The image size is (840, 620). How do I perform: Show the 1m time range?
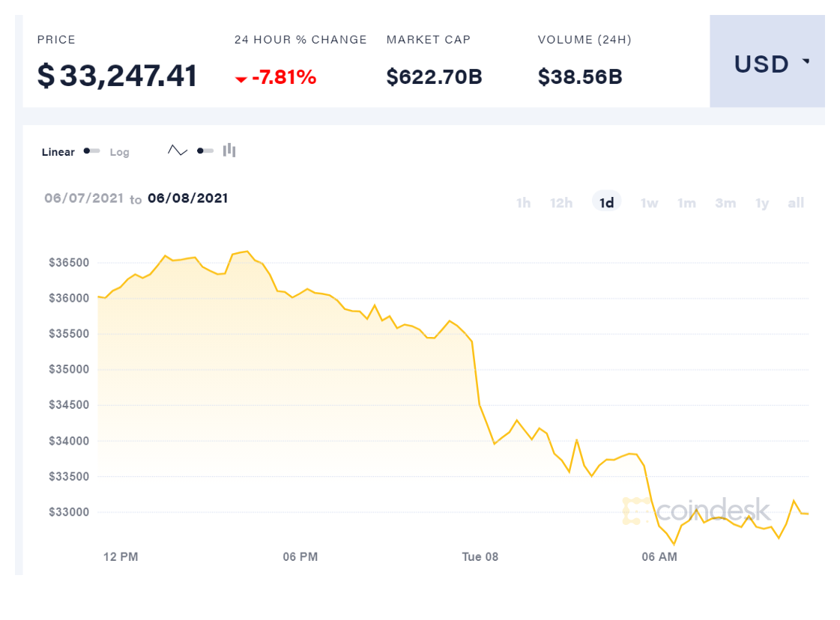[x=686, y=203]
